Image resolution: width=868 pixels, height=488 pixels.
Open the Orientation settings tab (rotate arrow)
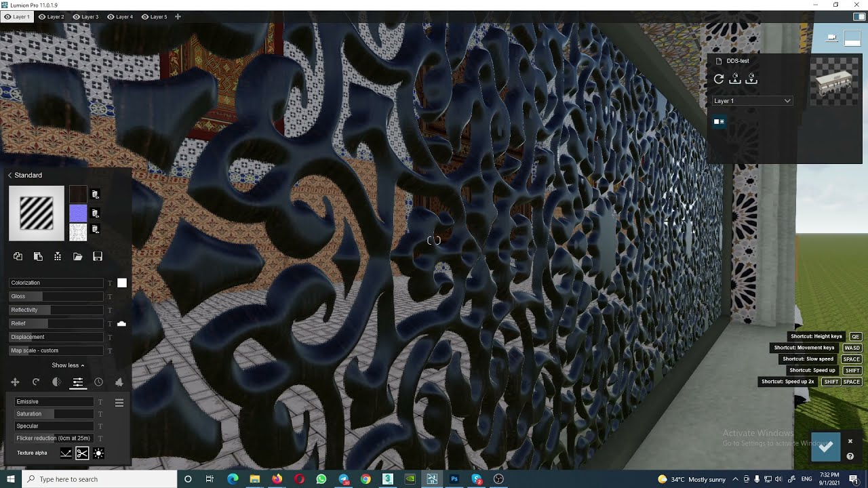click(36, 382)
